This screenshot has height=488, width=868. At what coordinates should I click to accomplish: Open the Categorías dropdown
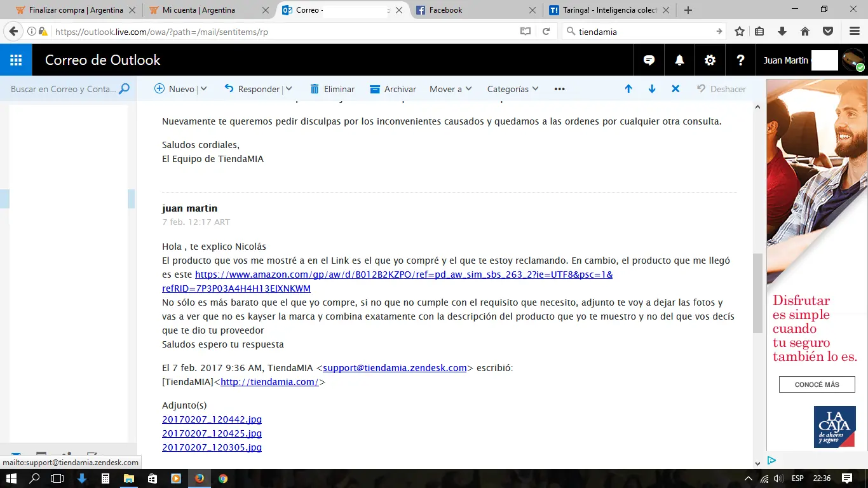click(x=513, y=89)
